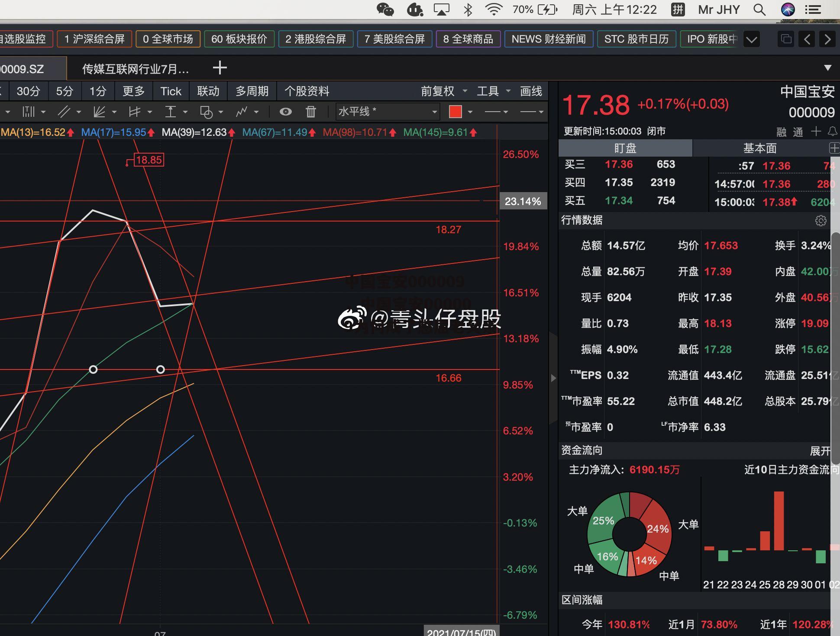Add a new chart tab with plus
The width and height of the screenshot is (840, 636).
[x=220, y=67]
